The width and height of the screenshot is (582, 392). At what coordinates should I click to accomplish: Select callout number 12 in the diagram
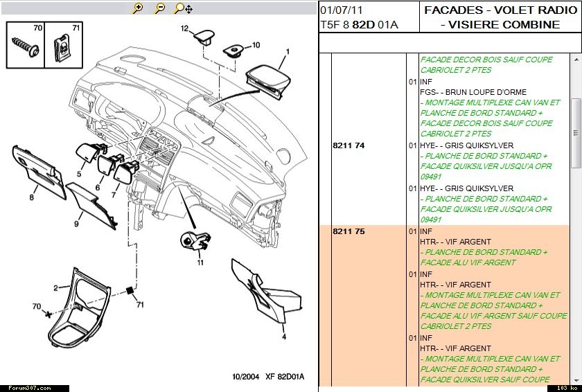[x=185, y=29]
